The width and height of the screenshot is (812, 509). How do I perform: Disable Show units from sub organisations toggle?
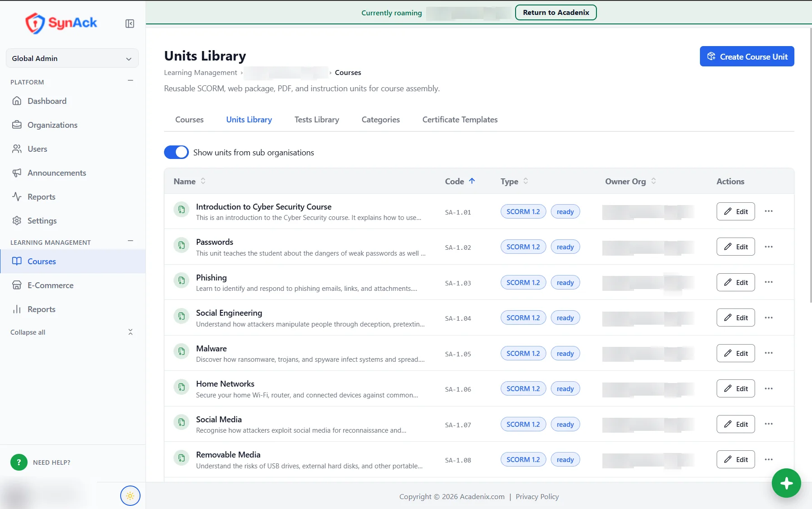[176, 152]
